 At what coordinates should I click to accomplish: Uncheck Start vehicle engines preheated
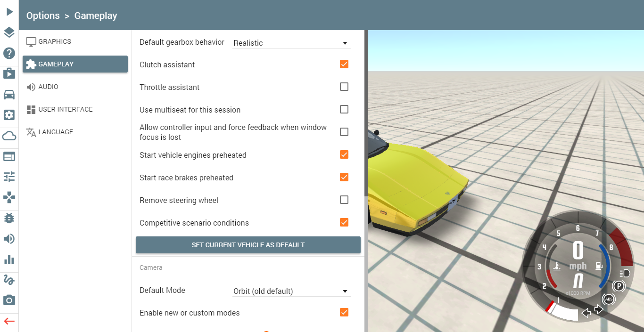(x=344, y=154)
